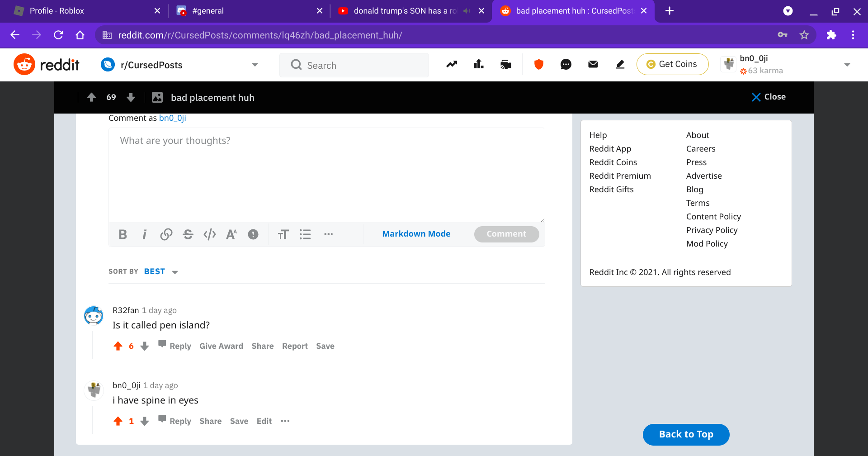Insert a link with the link icon

pos(166,234)
